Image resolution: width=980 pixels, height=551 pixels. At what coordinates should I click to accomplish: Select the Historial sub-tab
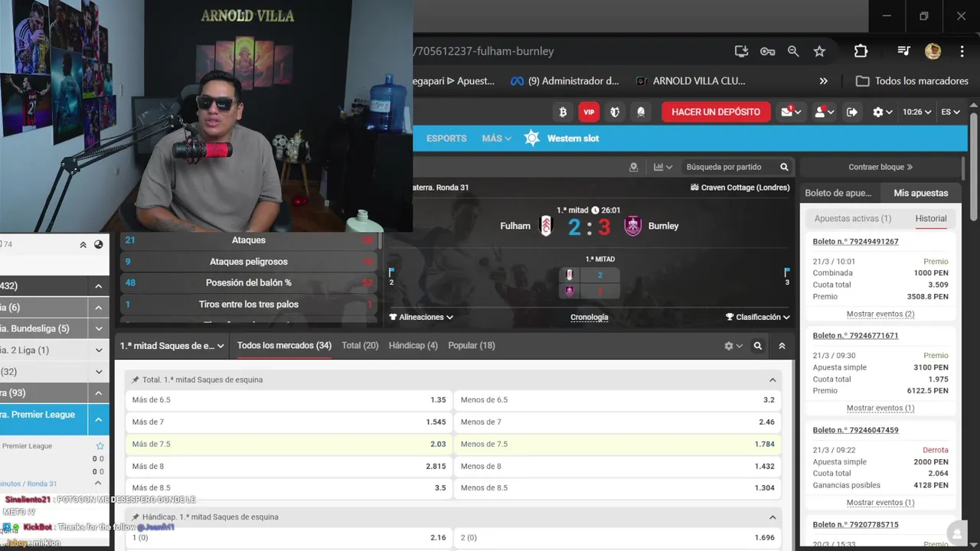coord(931,218)
